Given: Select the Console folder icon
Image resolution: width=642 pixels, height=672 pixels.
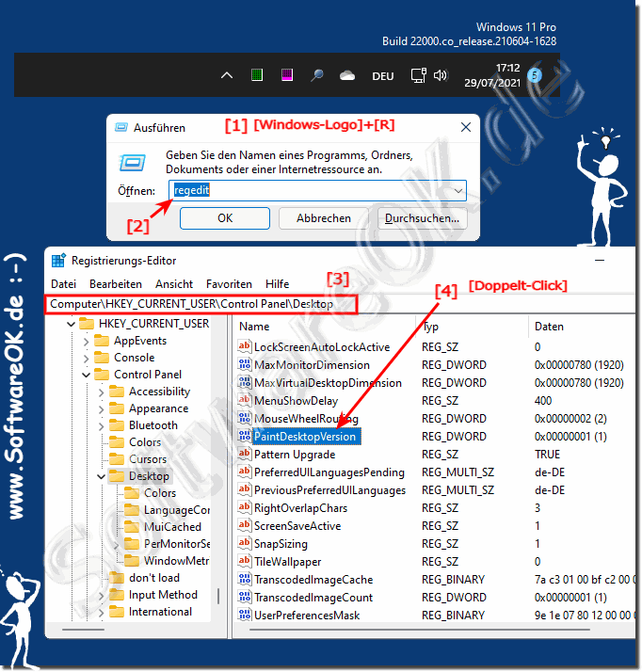Looking at the screenshot, I should 102,358.
